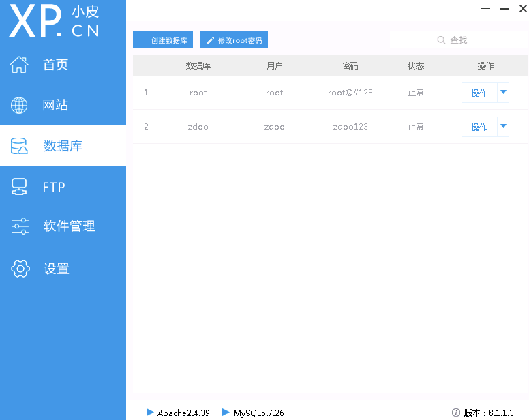Click 操作 button for zdoo row
This screenshot has height=420, width=529.
[479, 127]
